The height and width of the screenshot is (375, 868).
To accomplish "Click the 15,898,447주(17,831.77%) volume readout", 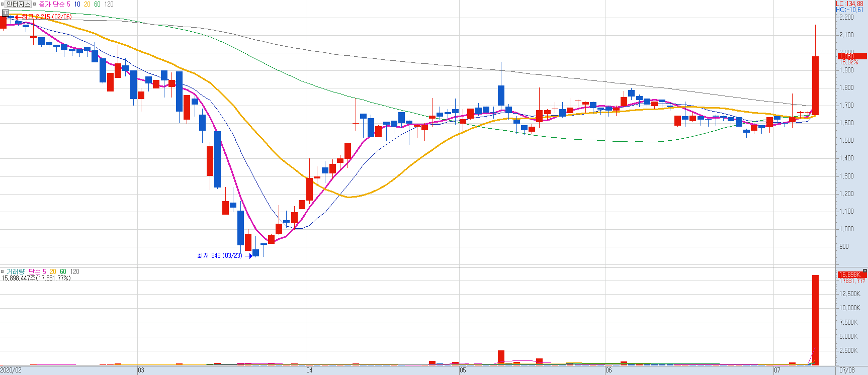I will coord(36,278).
